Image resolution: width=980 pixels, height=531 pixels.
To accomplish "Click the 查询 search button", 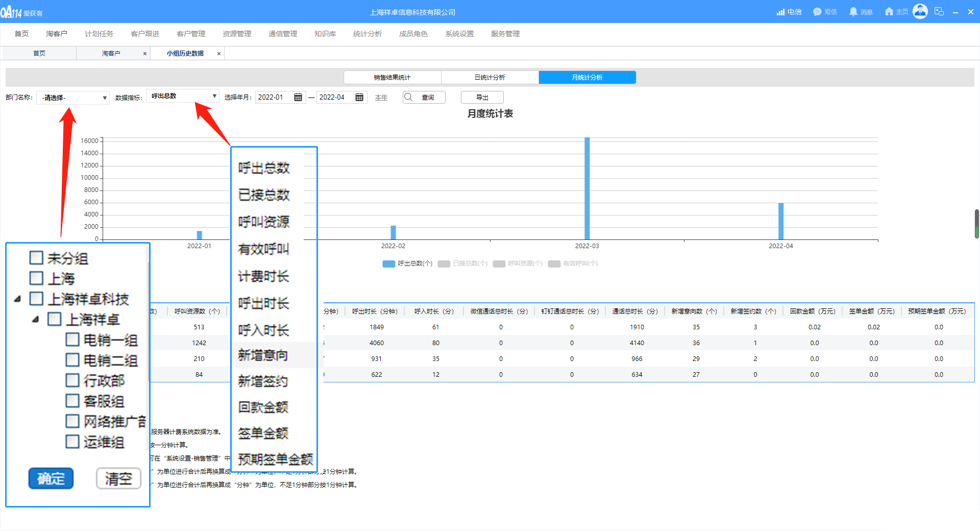I will [424, 97].
